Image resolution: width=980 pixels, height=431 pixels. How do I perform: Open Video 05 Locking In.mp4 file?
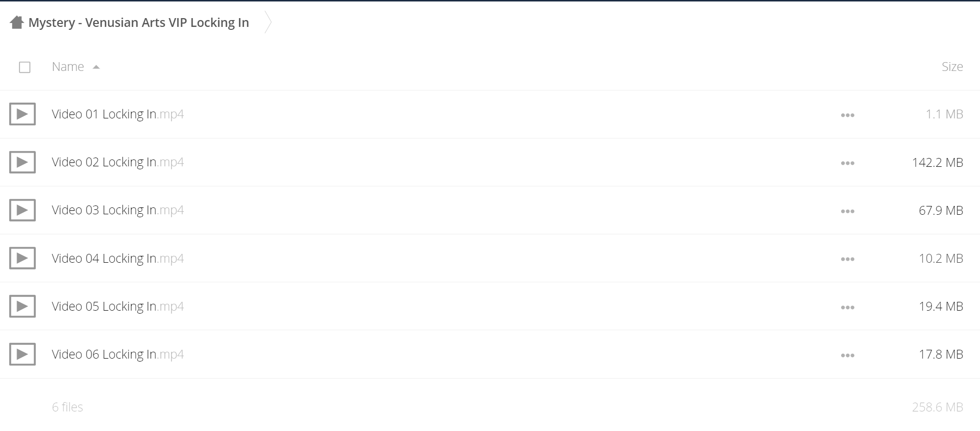[118, 306]
